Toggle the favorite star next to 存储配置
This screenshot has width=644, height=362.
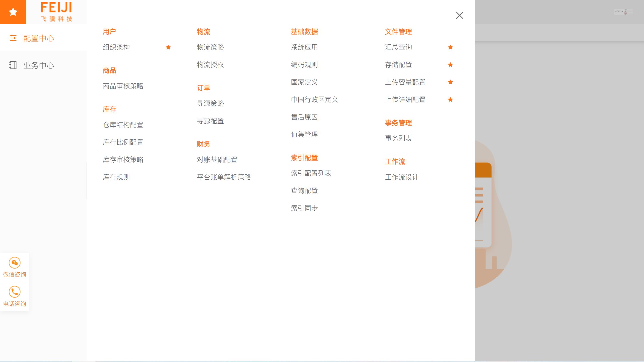pyautogui.click(x=450, y=65)
